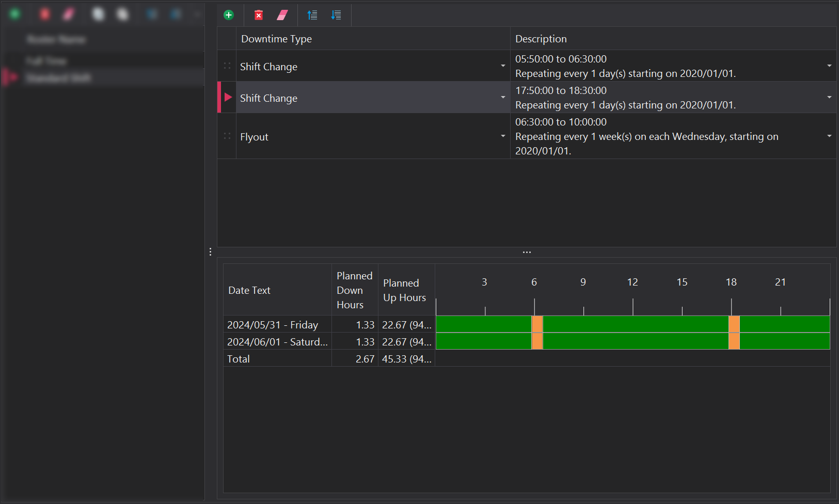Click the Planned Down Hours column header

[354, 290]
